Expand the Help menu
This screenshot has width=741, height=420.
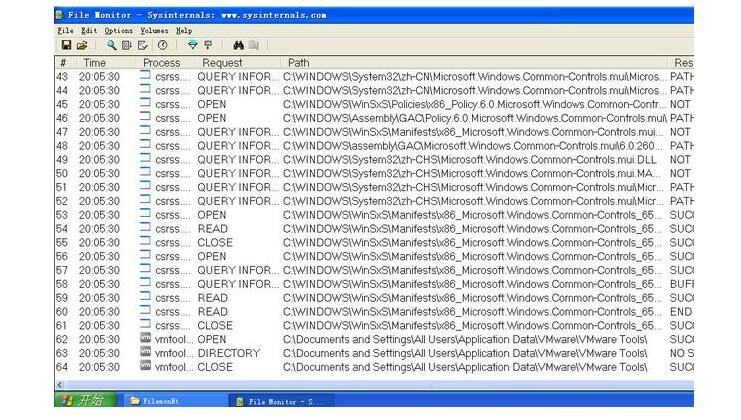pyautogui.click(x=184, y=31)
